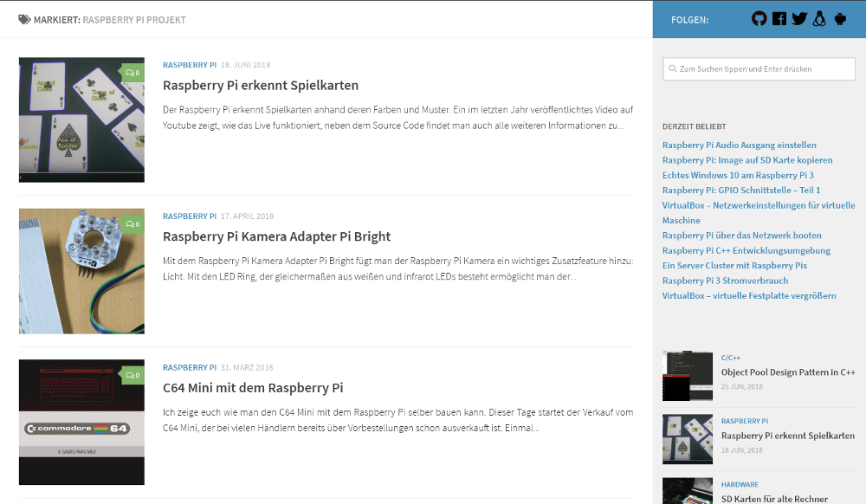This screenshot has width=866, height=504.
Task: Open the GitHub profile icon
Action: (x=759, y=19)
